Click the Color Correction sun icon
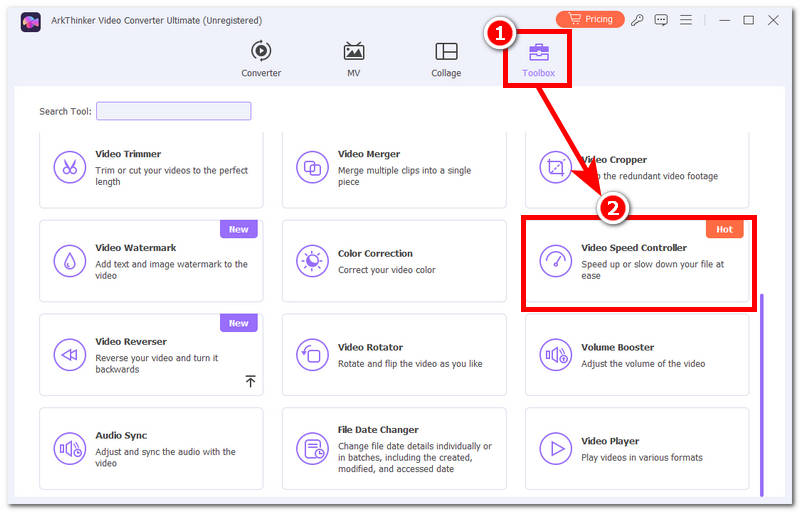 (312, 261)
